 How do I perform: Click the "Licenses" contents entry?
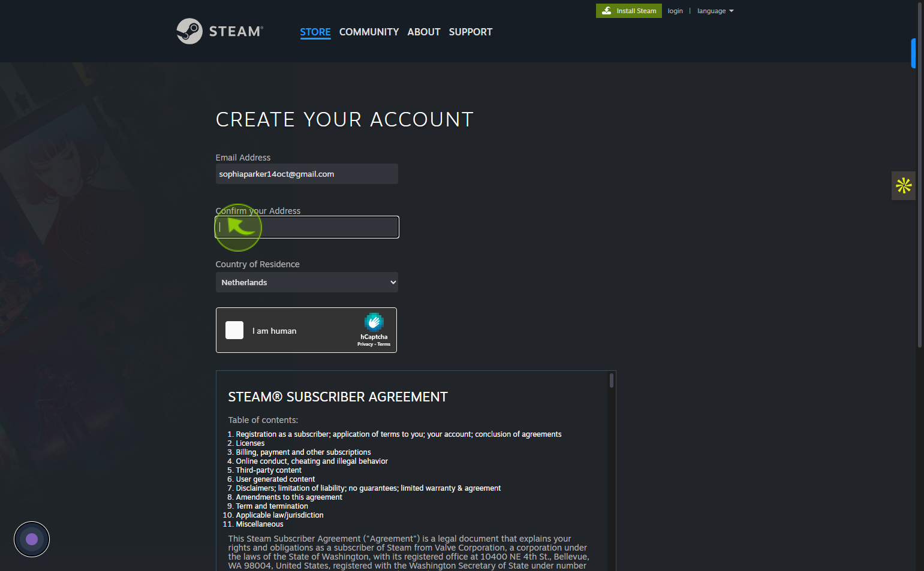pos(250,443)
